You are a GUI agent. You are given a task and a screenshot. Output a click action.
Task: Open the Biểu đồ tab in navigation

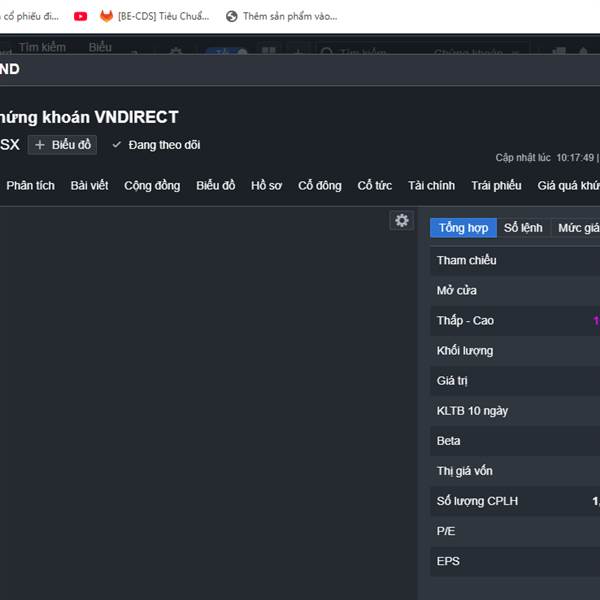(x=215, y=186)
